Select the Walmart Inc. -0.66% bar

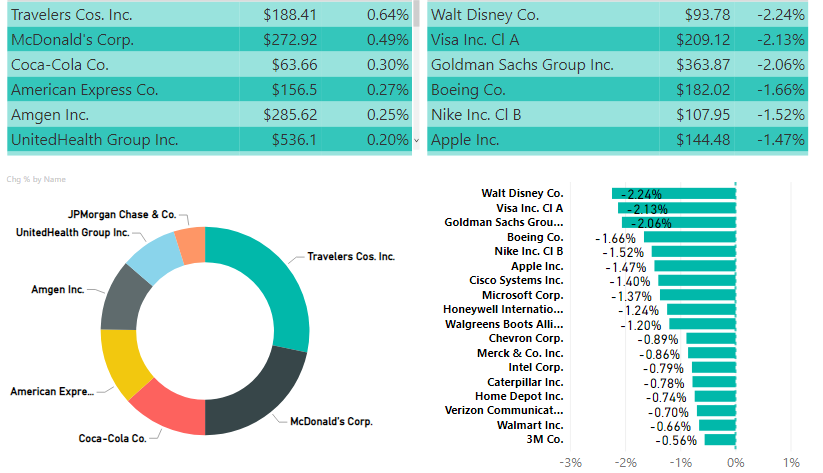pyautogui.click(x=718, y=425)
